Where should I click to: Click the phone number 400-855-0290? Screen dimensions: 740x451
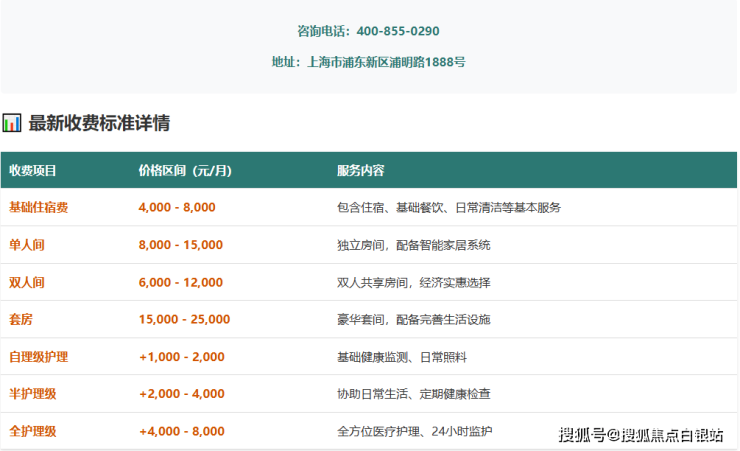point(397,31)
